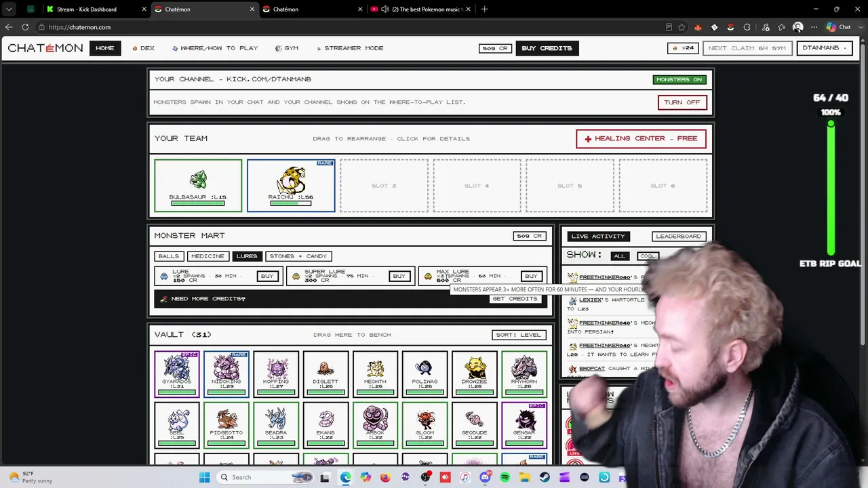
Task: Open Bulbasaur's team slot details
Action: click(198, 186)
